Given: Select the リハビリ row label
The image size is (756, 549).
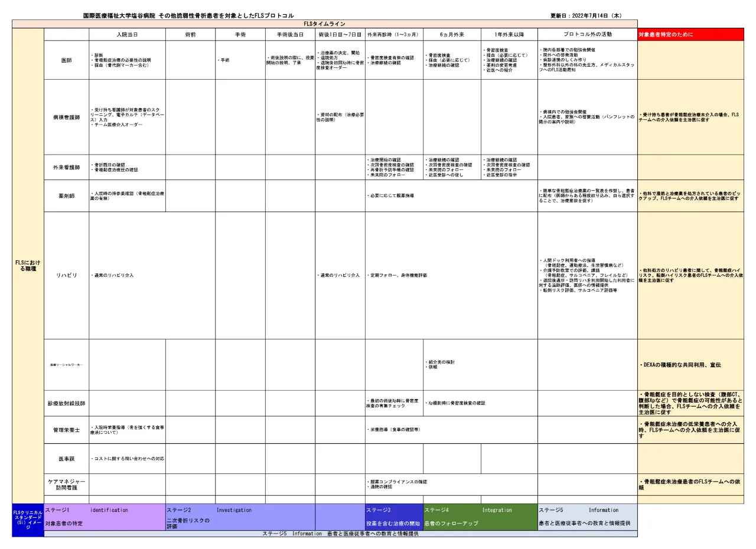Looking at the screenshot, I should click(67, 275).
